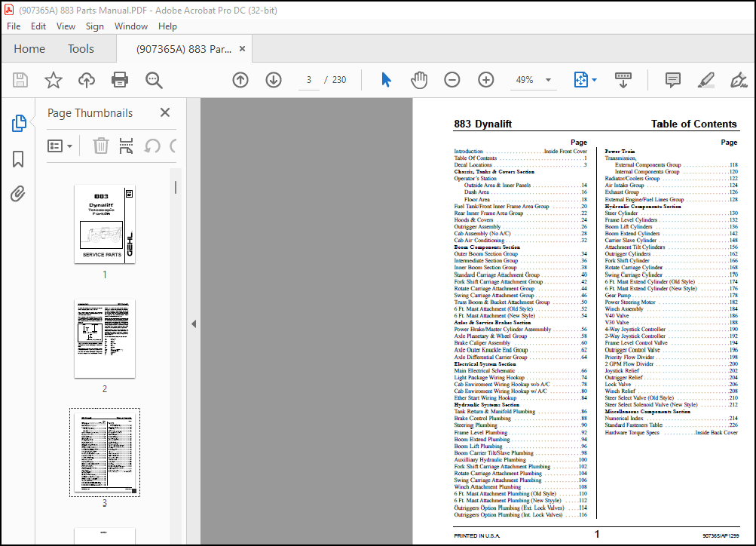
Task: Open thumbnail options dropdown menu
Action: coord(60,146)
